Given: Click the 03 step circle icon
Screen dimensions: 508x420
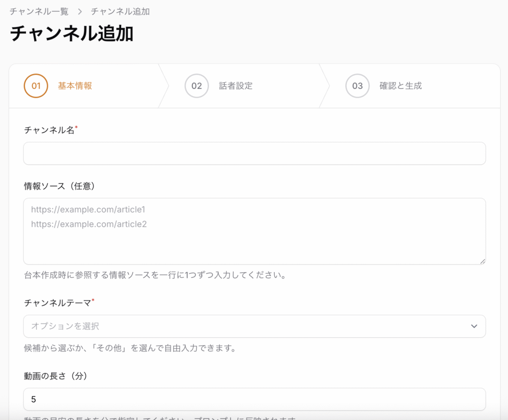Looking at the screenshot, I should pos(357,86).
